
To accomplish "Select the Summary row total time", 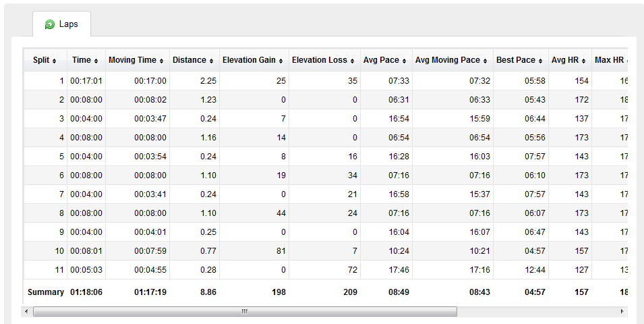I will [x=86, y=292].
